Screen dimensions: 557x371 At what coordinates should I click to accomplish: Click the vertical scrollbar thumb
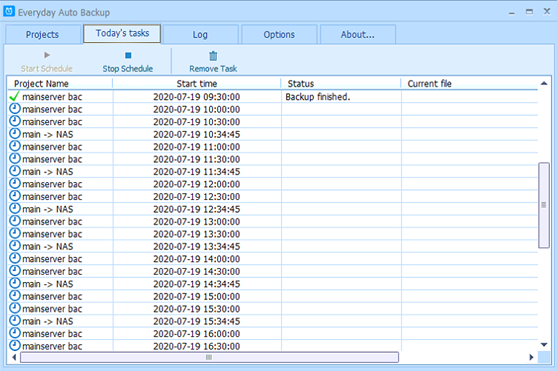pos(544,205)
